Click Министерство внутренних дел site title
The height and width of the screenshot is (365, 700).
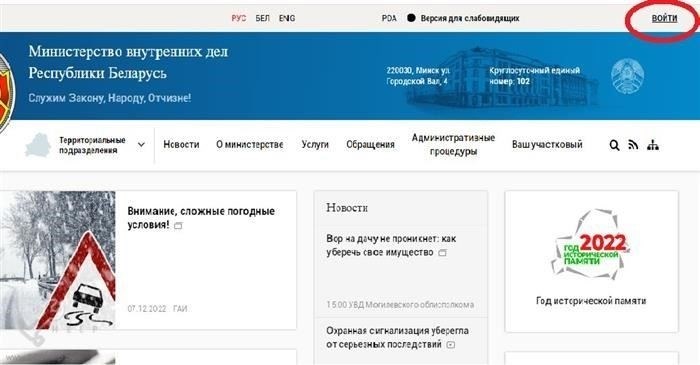click(128, 62)
